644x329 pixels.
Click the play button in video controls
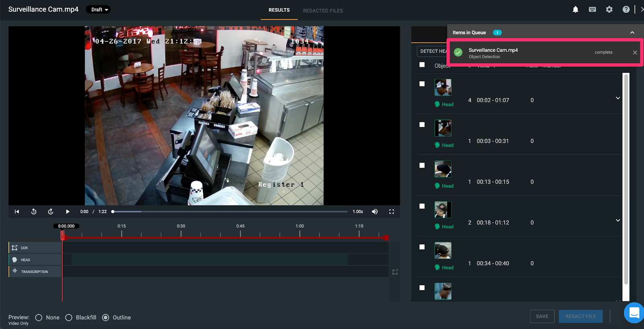(68, 212)
